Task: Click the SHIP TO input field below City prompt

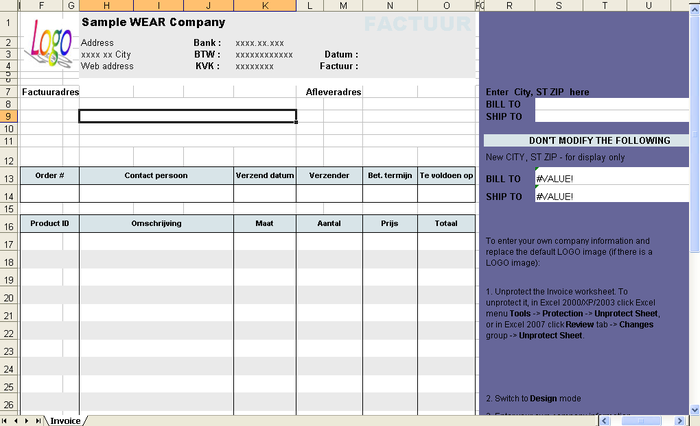Action: click(x=612, y=117)
